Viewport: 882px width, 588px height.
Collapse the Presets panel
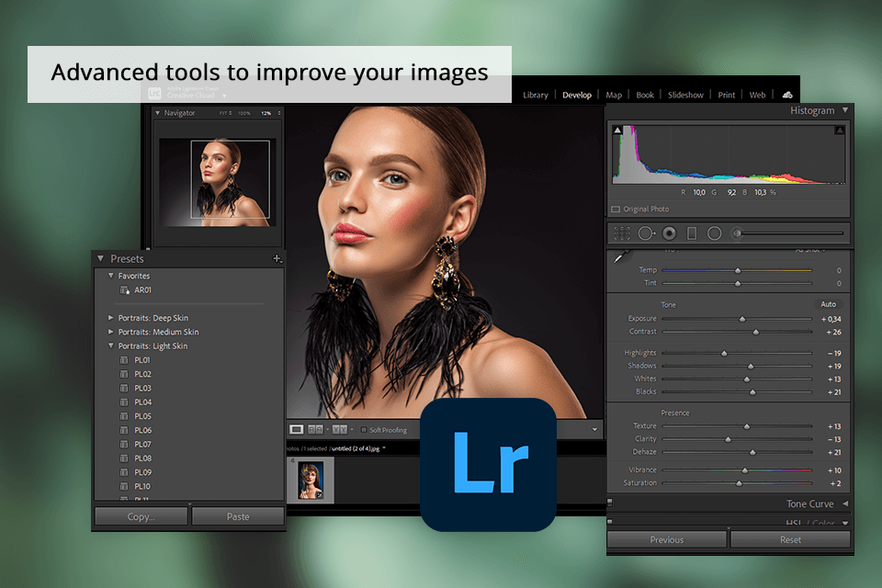click(101, 259)
